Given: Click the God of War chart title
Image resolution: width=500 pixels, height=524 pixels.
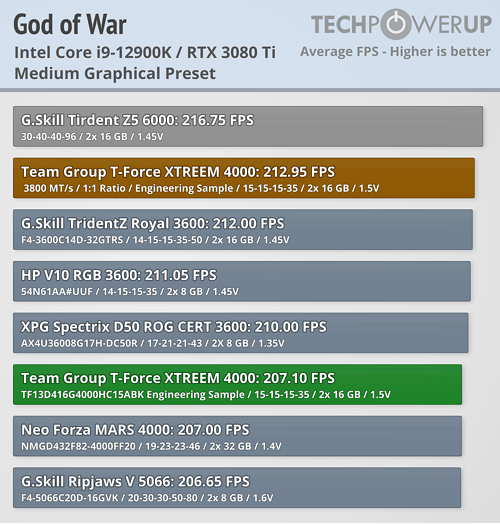Looking at the screenshot, I should coord(70,24).
